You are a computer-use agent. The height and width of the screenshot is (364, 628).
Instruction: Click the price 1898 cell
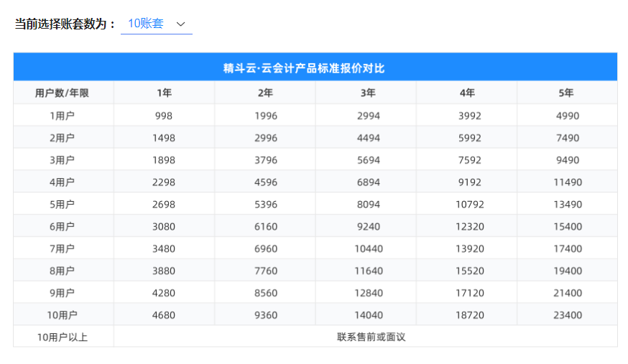click(164, 160)
